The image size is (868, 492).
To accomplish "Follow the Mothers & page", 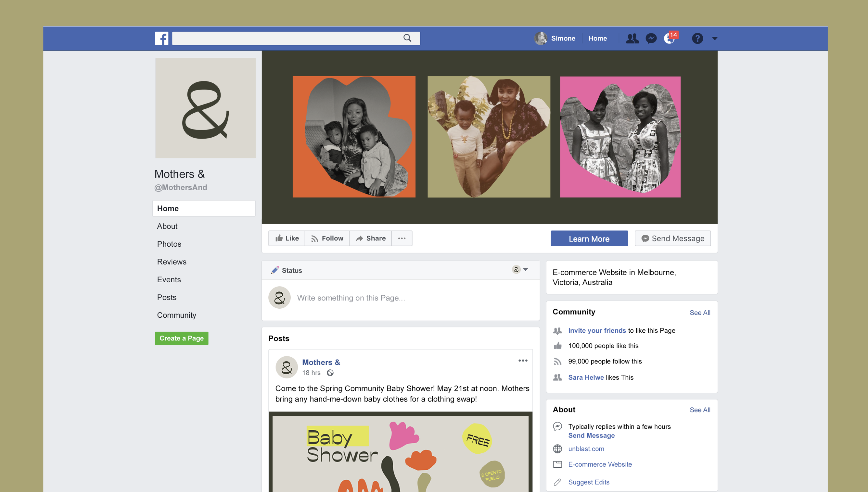I will coord(327,238).
